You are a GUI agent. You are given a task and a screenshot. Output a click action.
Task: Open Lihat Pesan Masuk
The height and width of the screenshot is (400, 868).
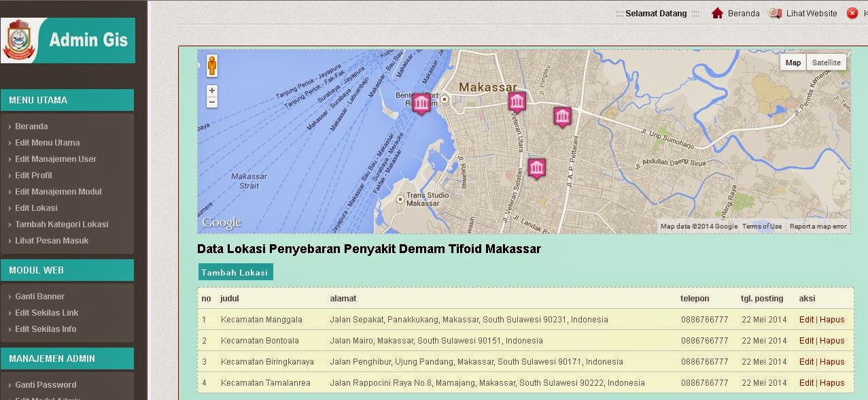52,241
